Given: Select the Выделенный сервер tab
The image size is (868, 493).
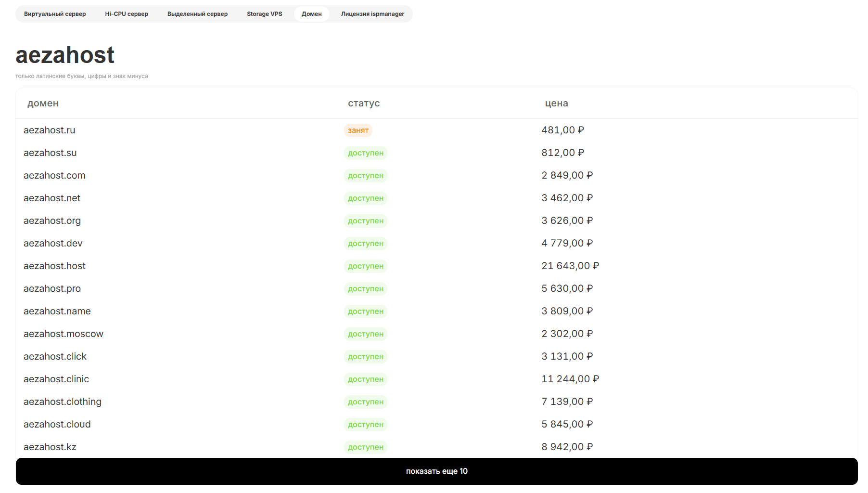Looking at the screenshot, I should tap(197, 14).
